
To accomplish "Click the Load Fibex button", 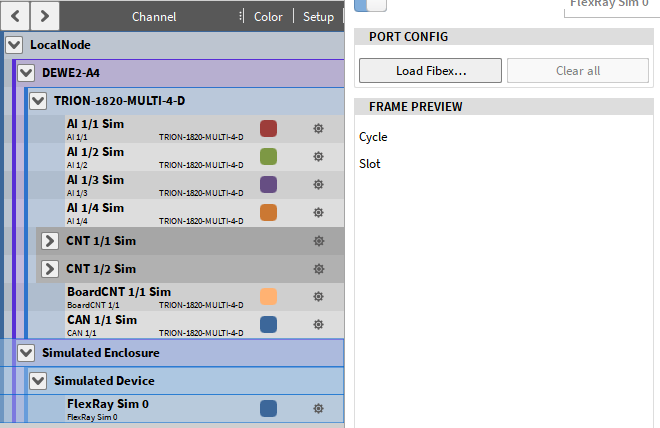I will click(430, 71).
